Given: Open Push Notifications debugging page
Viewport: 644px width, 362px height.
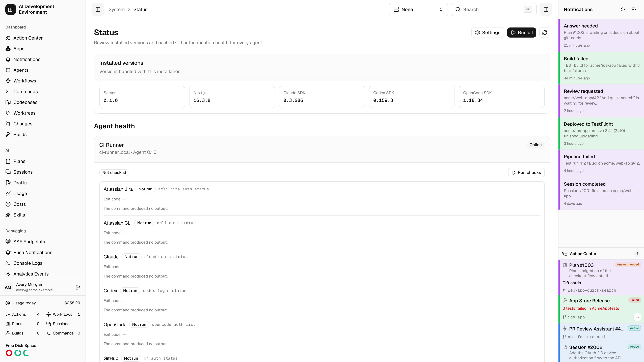Looking at the screenshot, I should [43, 253].
